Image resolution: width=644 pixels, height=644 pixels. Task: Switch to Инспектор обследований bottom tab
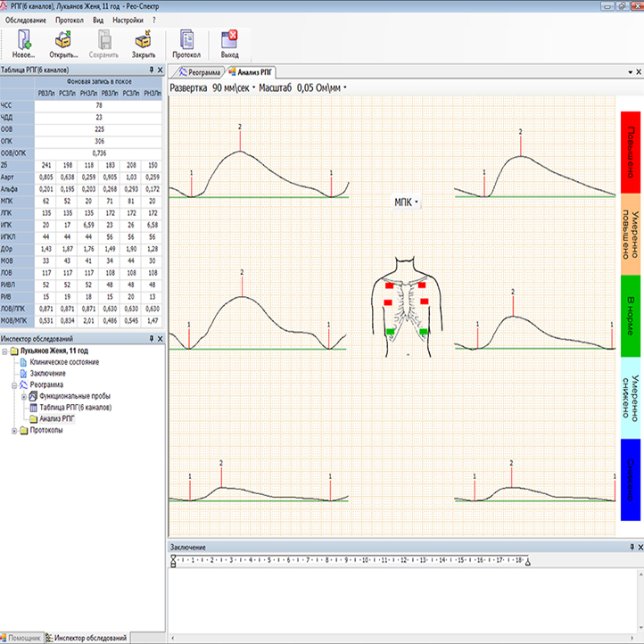click(87, 638)
